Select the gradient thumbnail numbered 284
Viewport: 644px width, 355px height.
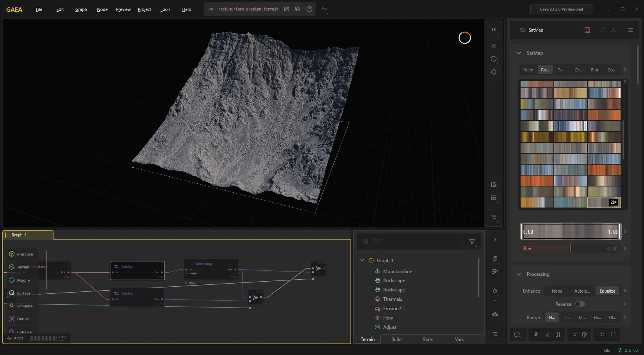click(x=604, y=202)
